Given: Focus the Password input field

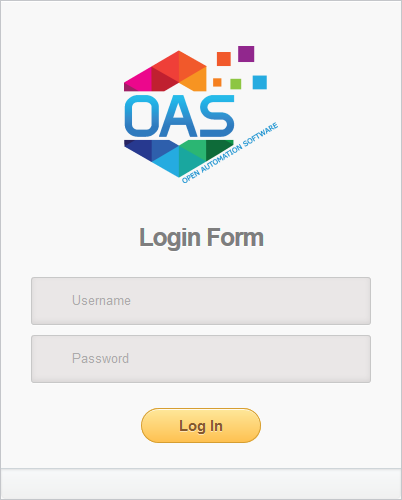Looking at the screenshot, I should pyautogui.click(x=201, y=359).
